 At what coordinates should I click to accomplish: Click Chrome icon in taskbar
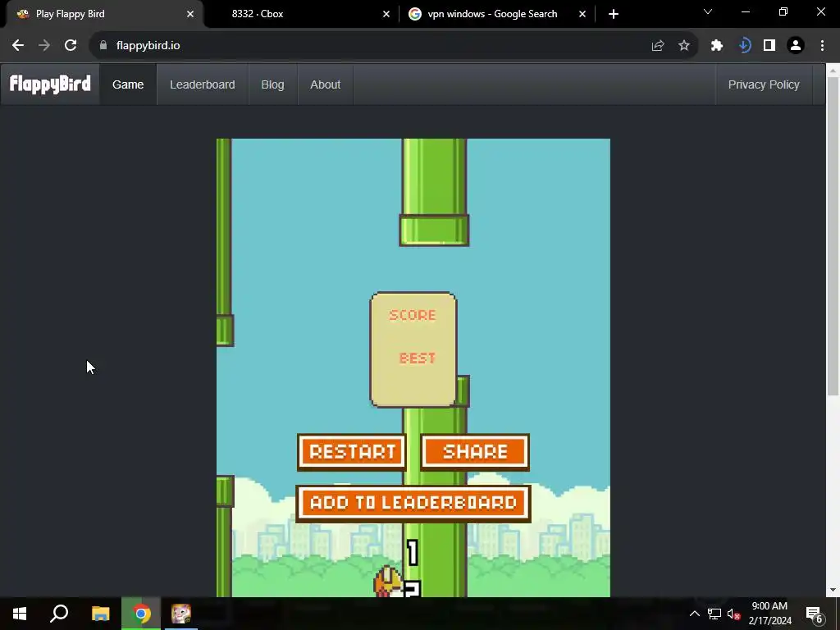pos(141,614)
